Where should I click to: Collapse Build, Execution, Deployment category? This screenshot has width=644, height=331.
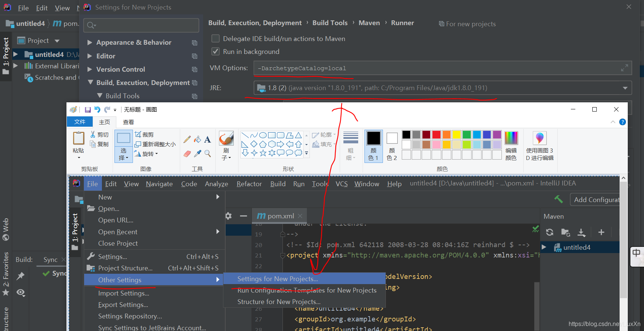[90, 82]
